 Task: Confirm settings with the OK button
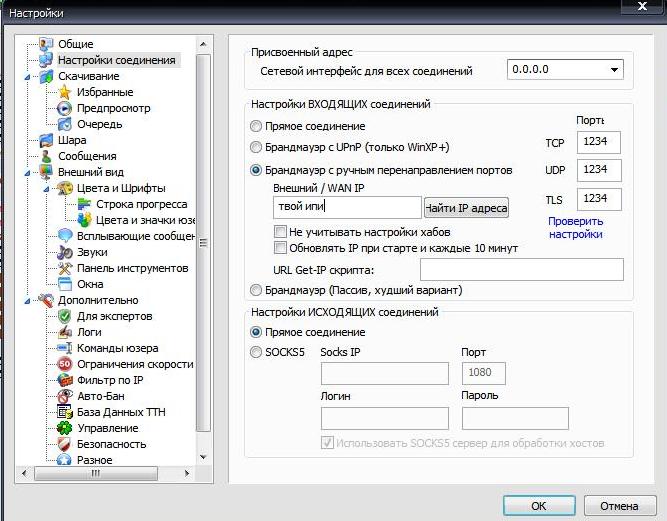click(539, 506)
